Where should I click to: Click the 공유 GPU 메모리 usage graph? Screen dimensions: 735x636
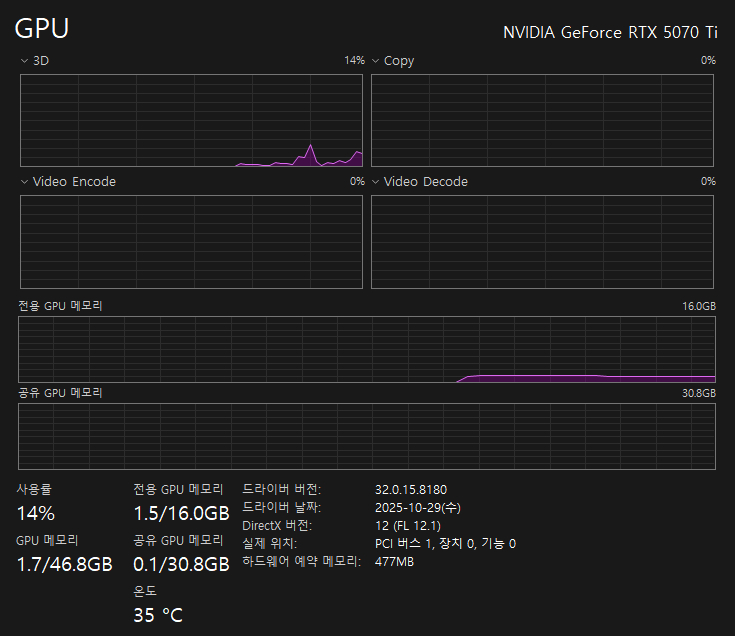(367, 436)
